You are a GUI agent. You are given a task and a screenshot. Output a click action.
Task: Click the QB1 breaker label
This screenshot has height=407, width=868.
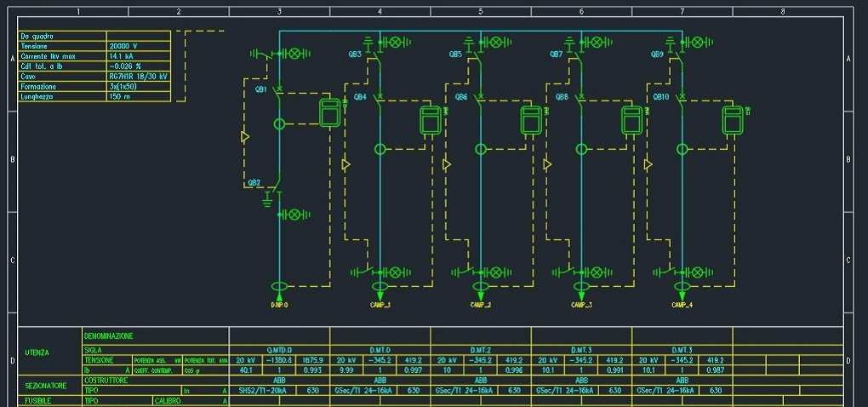pos(261,89)
